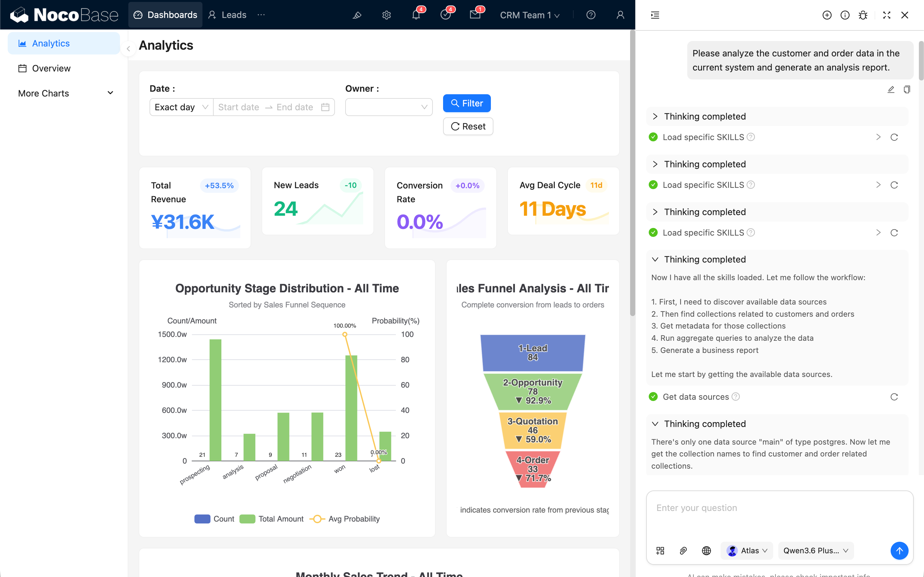The image size is (924, 577).
Task: Toggle Count series in chart legend
Action: 214,519
